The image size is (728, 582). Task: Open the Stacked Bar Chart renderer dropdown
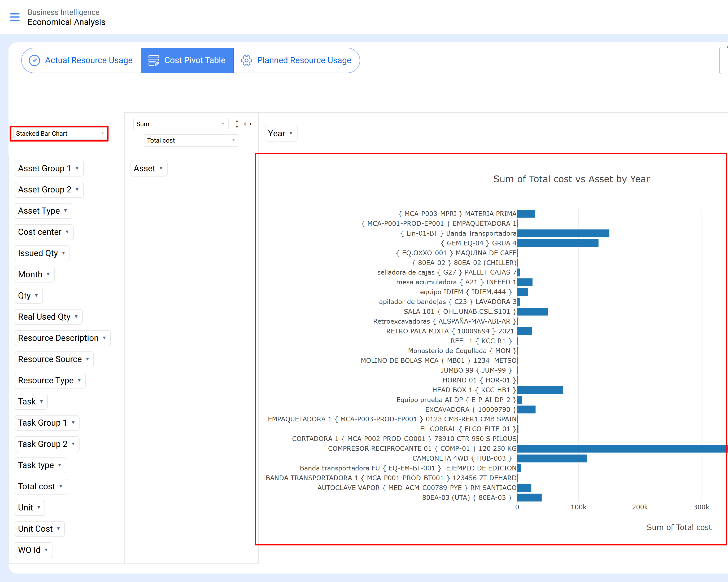tap(59, 134)
